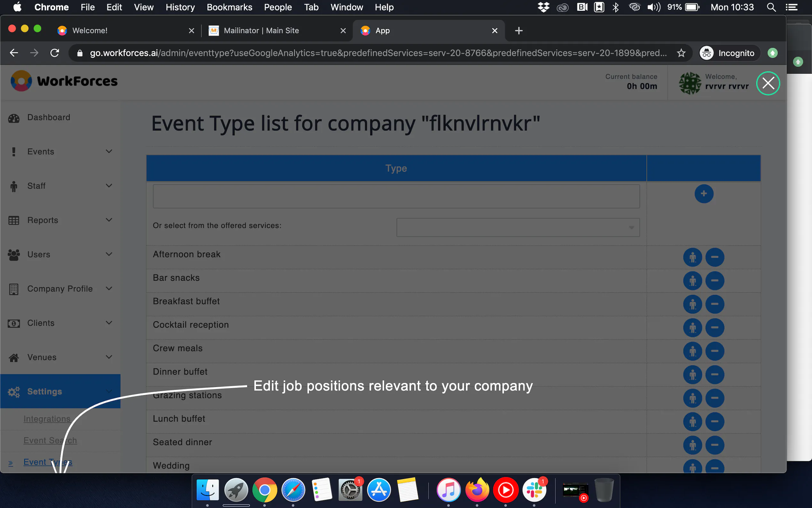Viewport: 812px width, 508px height.
Task: Click the bookmark star in address bar
Action: coord(681,53)
